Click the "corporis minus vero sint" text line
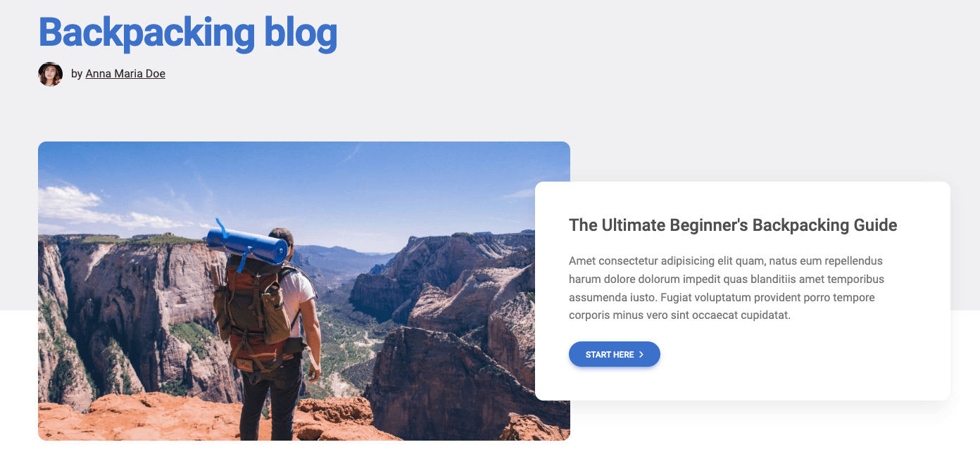 point(680,315)
